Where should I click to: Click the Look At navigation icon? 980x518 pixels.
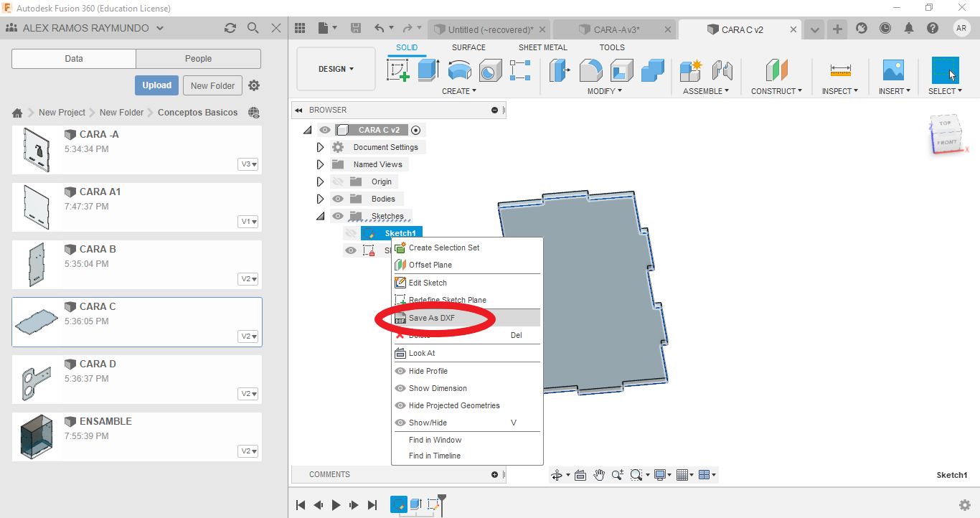580,474
